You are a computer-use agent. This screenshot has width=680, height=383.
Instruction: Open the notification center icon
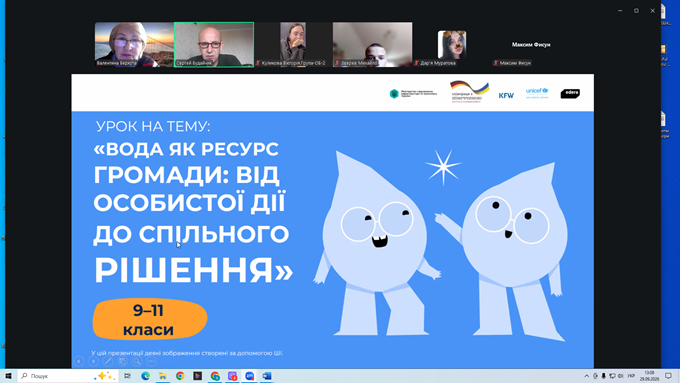pyautogui.click(x=668, y=376)
